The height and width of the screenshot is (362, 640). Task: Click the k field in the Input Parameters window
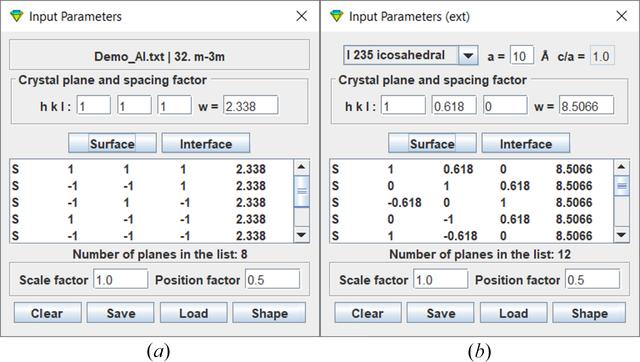(134, 106)
